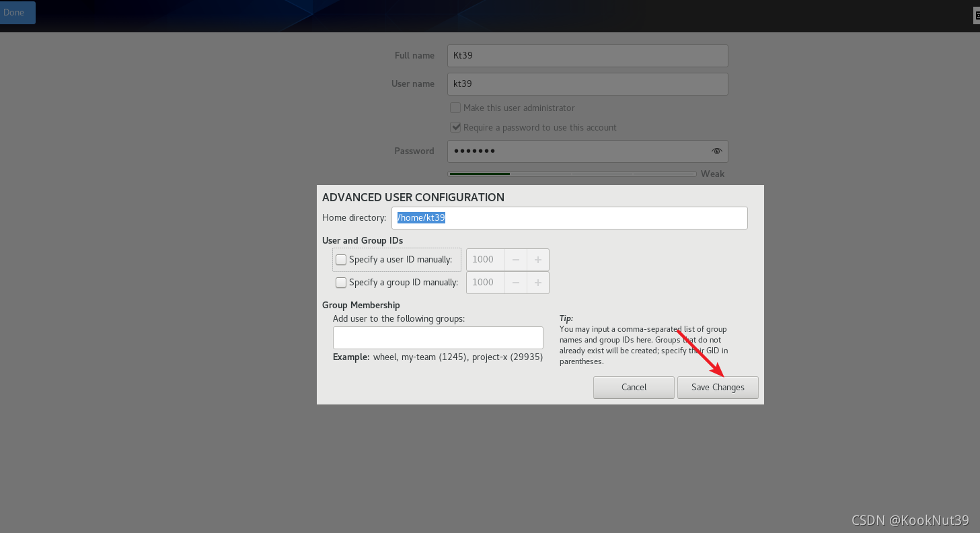Decrease the user ID with minus
The height and width of the screenshot is (533, 980).
[x=516, y=260]
